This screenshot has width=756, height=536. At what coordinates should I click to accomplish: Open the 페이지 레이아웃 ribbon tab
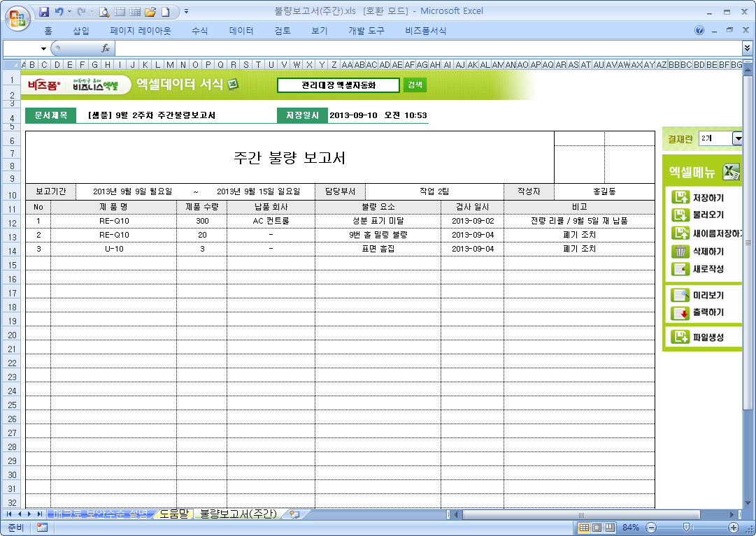(x=141, y=31)
